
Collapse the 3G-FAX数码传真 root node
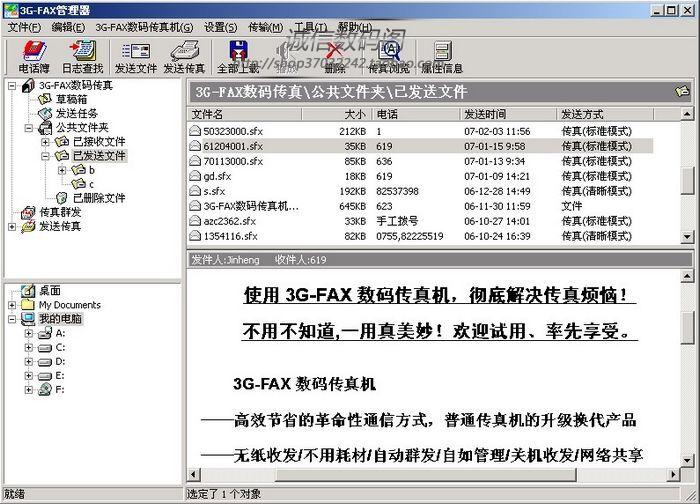12,85
